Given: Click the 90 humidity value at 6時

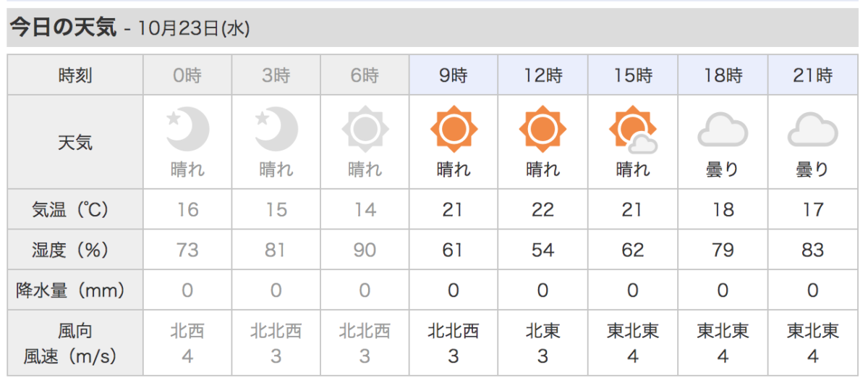Looking at the screenshot, I should coord(365,250).
